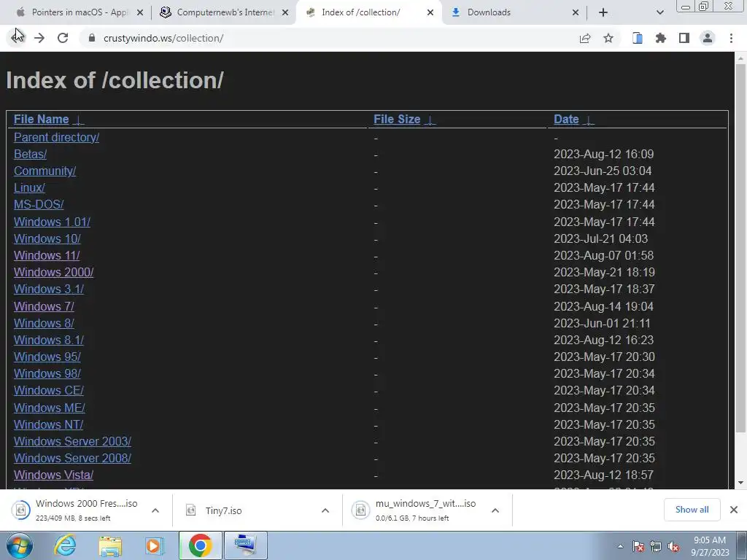This screenshot has width=747, height=560.
Task: Open the Windows 10 folder link
Action: point(47,238)
